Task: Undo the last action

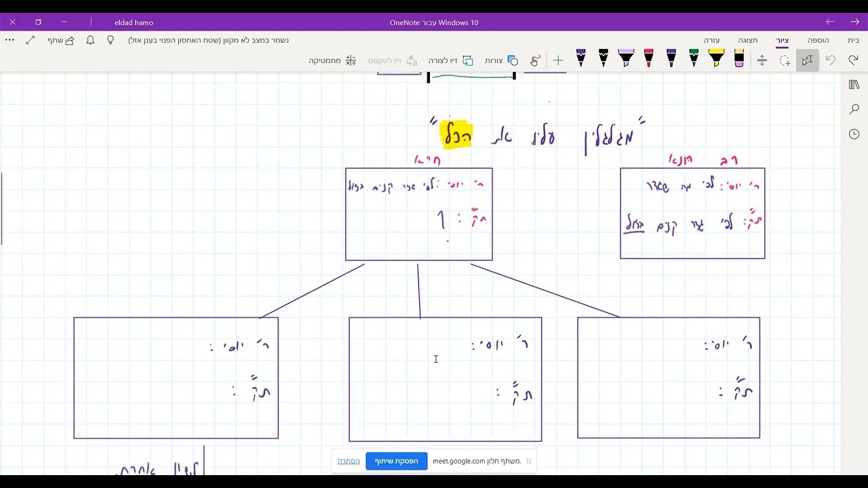Action: 830,60
